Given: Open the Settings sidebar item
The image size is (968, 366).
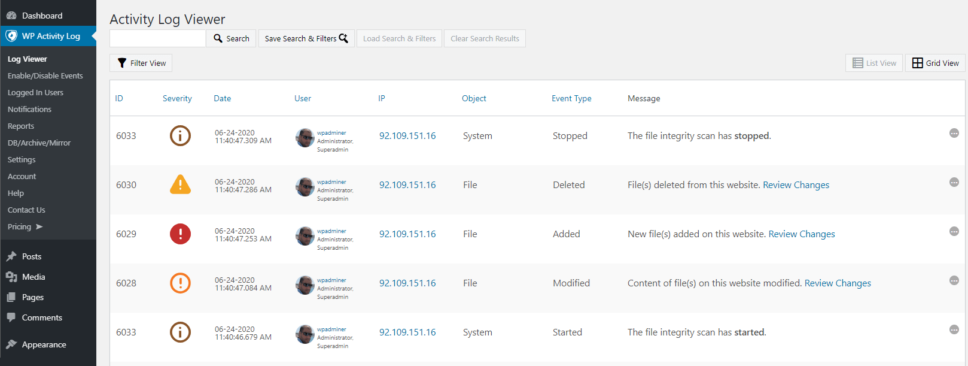Looking at the screenshot, I should click(x=22, y=159).
